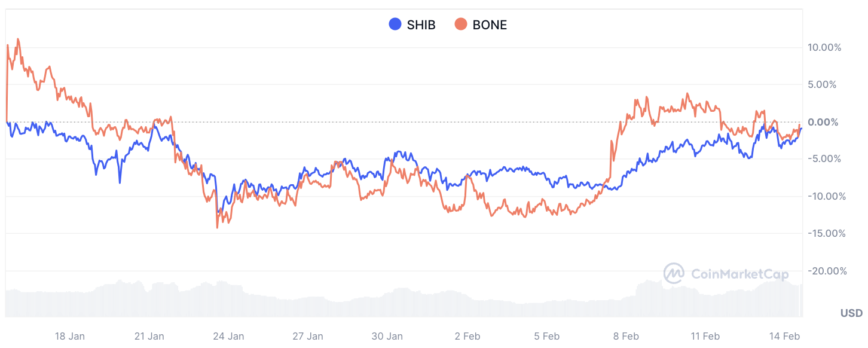Select the 18 Jan date label
The height and width of the screenshot is (348, 868).
pyautogui.click(x=69, y=336)
